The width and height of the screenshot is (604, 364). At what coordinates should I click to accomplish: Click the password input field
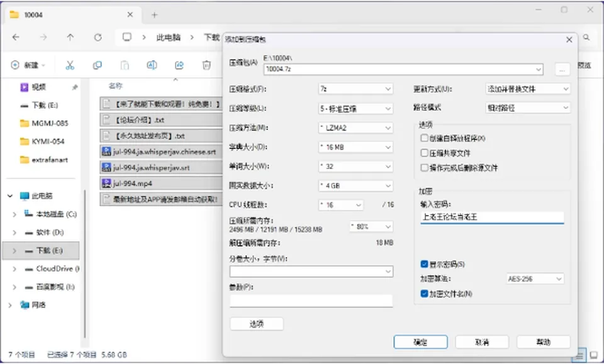click(x=492, y=217)
